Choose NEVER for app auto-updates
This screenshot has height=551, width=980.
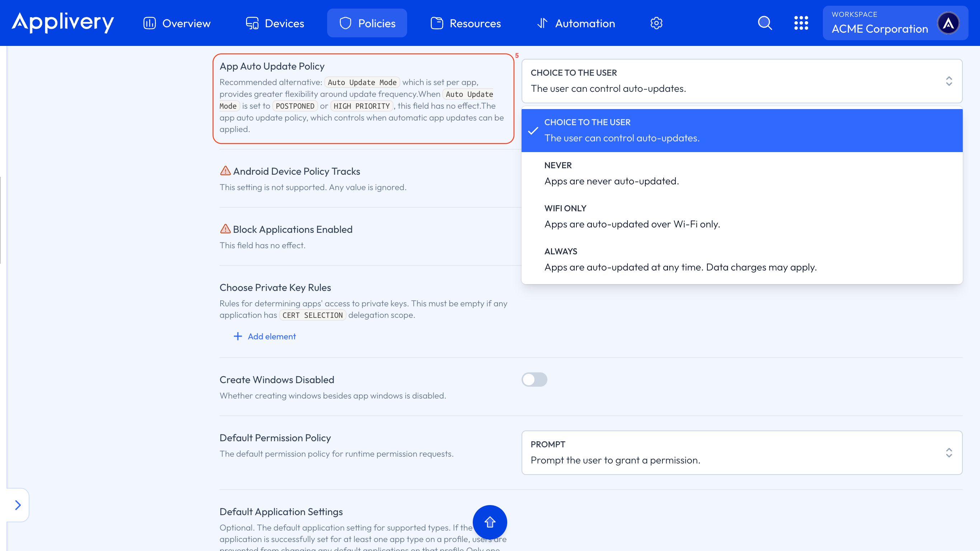click(611, 173)
